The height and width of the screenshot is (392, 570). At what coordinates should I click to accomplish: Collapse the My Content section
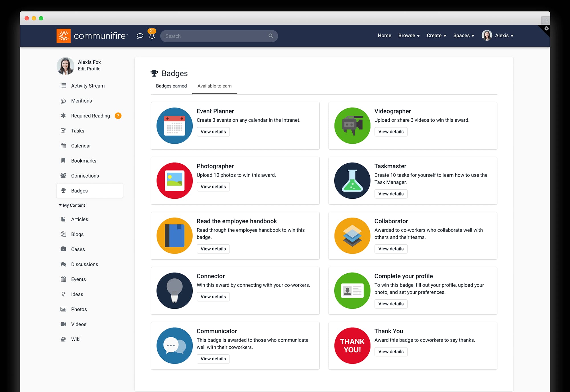coord(60,205)
